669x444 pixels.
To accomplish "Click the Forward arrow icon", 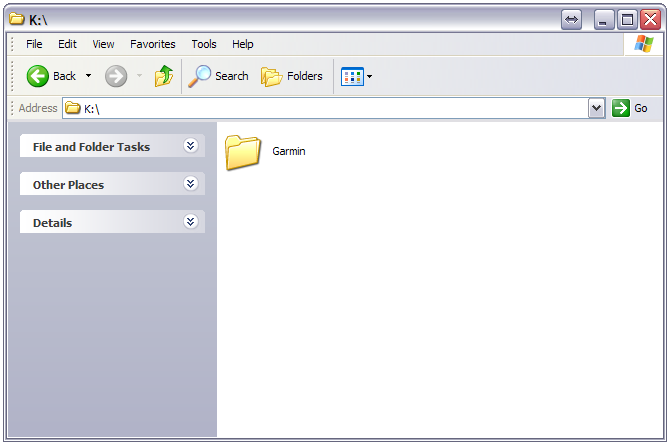I will click(x=116, y=76).
